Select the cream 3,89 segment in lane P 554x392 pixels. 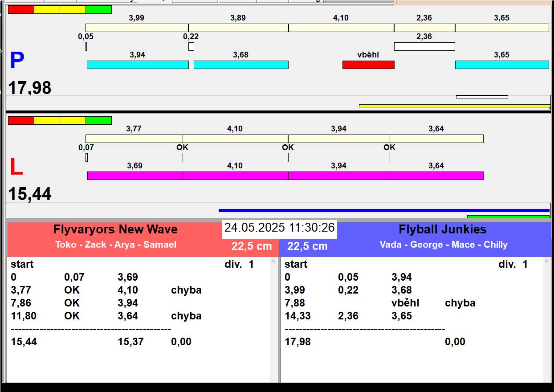[x=238, y=28]
